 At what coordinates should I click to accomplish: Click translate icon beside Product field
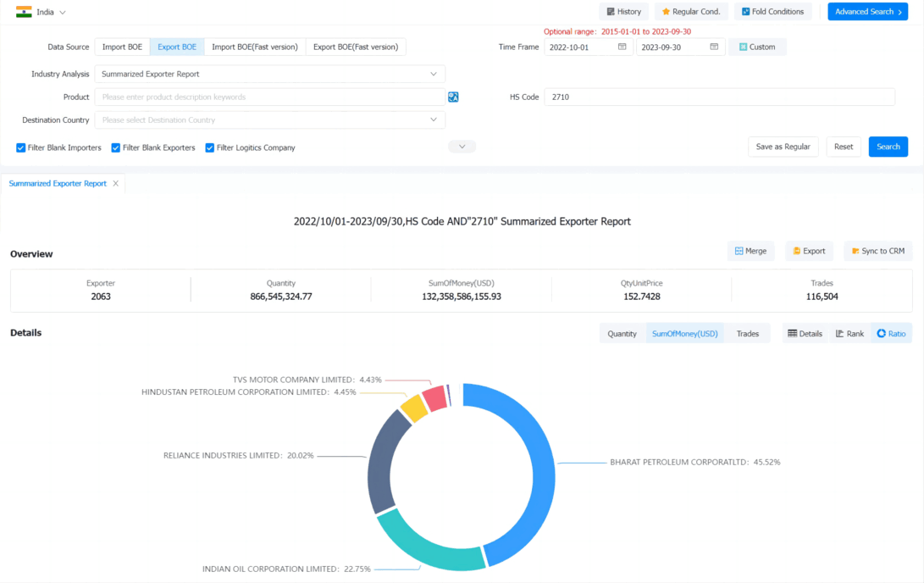(x=453, y=97)
